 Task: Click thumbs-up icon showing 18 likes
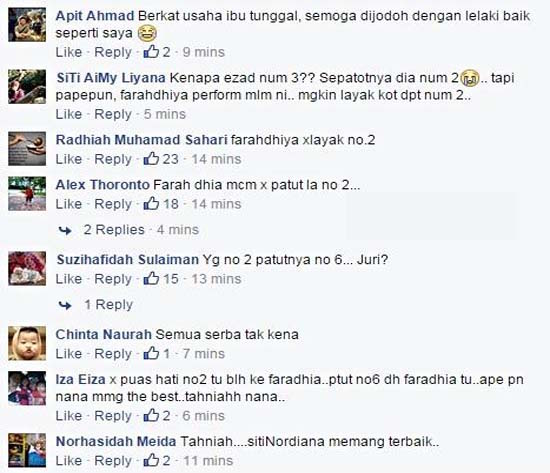(151, 204)
